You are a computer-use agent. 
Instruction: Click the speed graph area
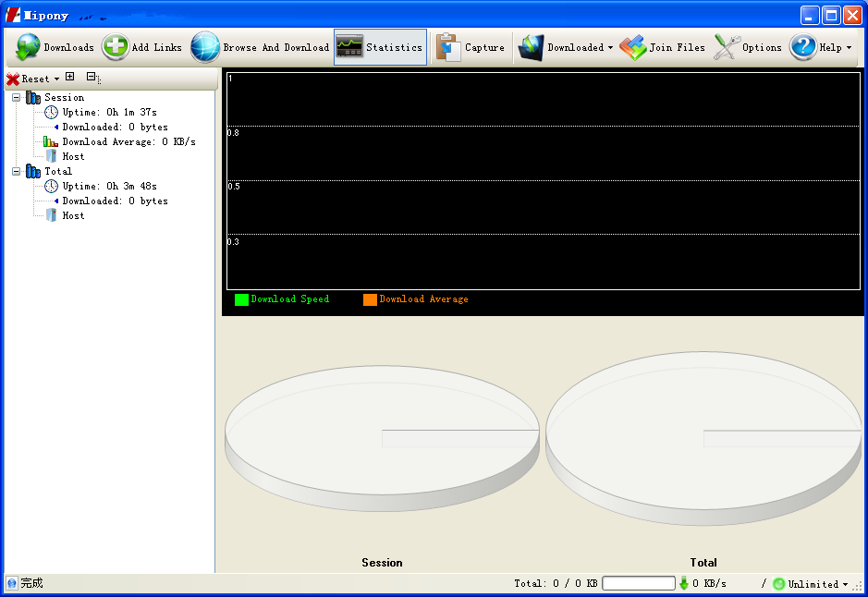(x=543, y=181)
